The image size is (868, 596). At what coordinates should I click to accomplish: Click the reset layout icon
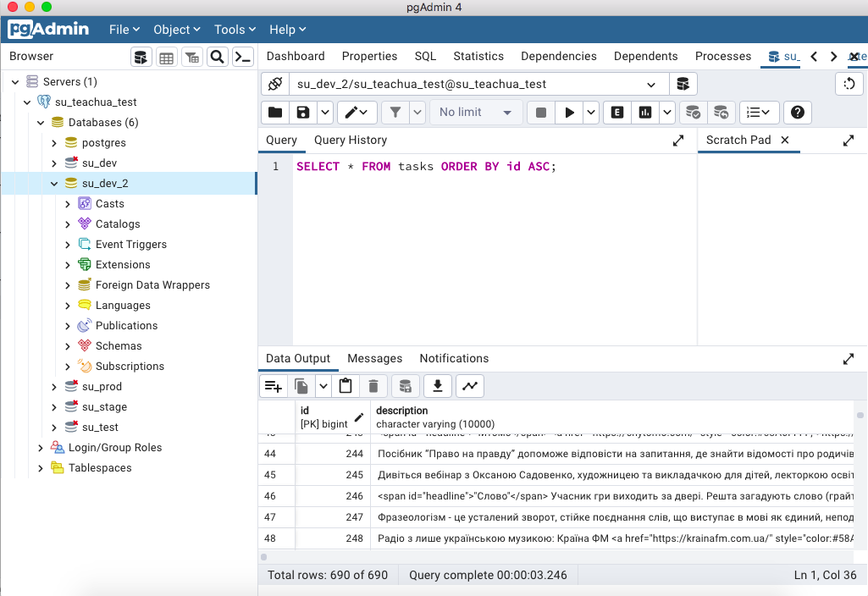(849, 84)
